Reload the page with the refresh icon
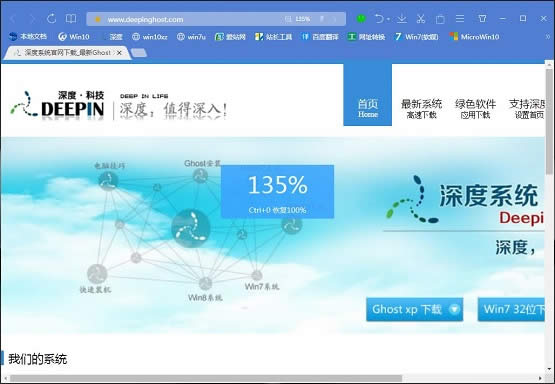The height and width of the screenshot is (384, 555). (x=52, y=18)
